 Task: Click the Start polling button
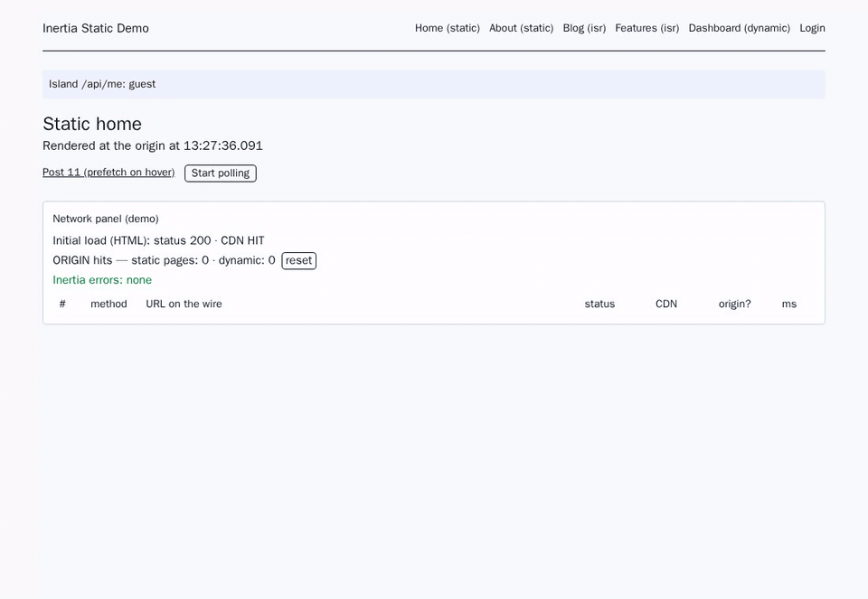221,173
